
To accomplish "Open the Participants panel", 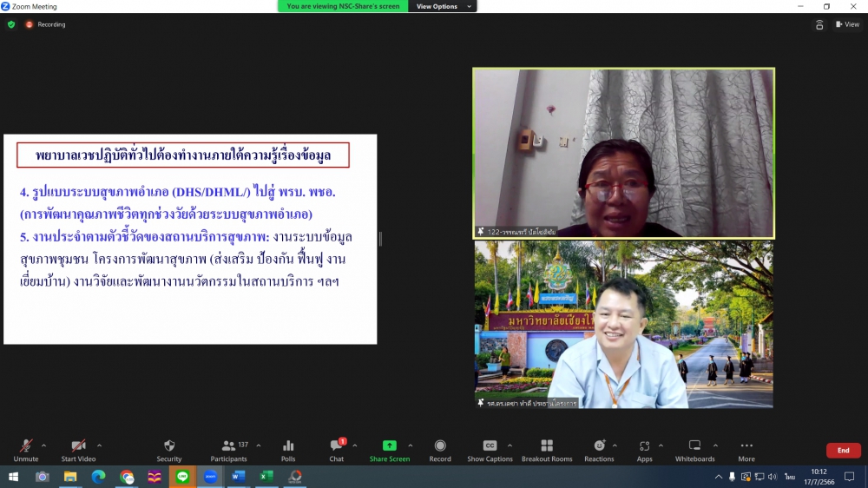I will coord(228,450).
